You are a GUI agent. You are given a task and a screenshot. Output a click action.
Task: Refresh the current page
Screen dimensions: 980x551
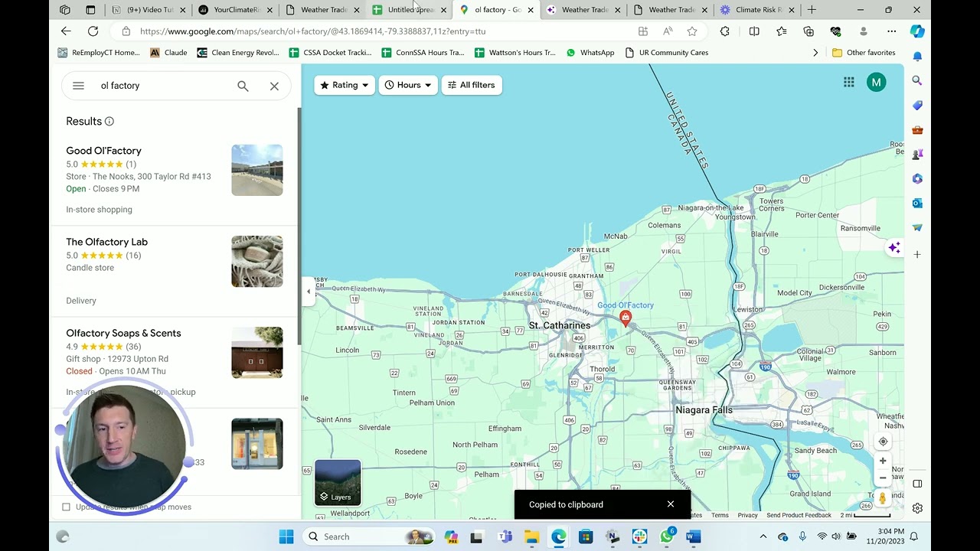[x=93, y=31]
